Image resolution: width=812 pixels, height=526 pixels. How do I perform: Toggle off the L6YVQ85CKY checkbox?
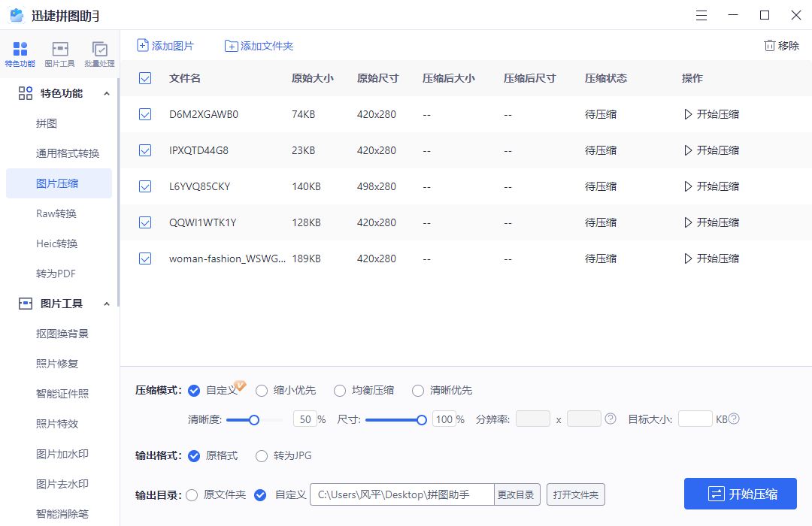point(144,186)
